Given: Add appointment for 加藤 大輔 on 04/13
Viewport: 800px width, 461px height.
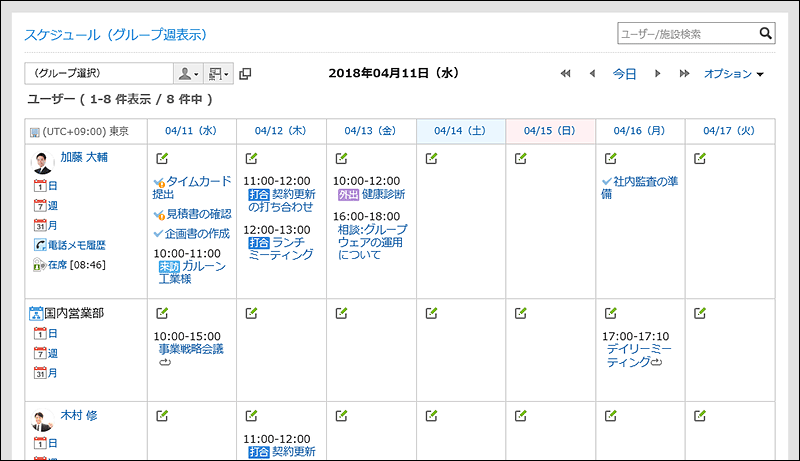Looking at the screenshot, I should pos(341,159).
